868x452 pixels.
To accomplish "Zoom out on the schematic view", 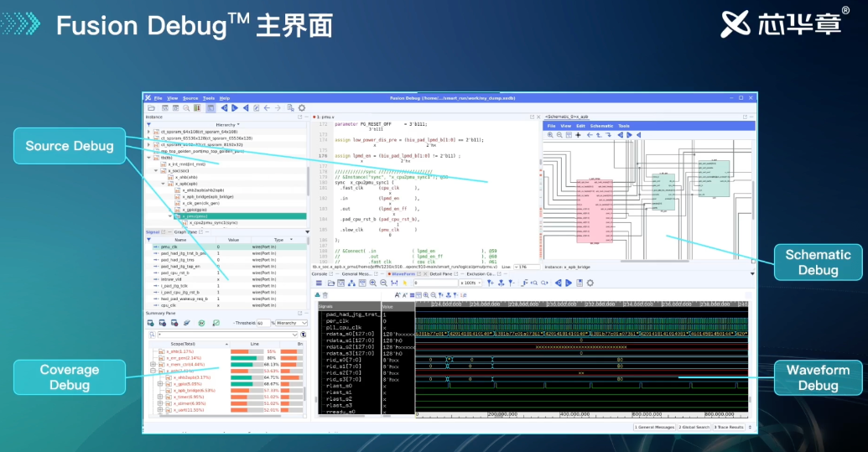I will 559,135.
